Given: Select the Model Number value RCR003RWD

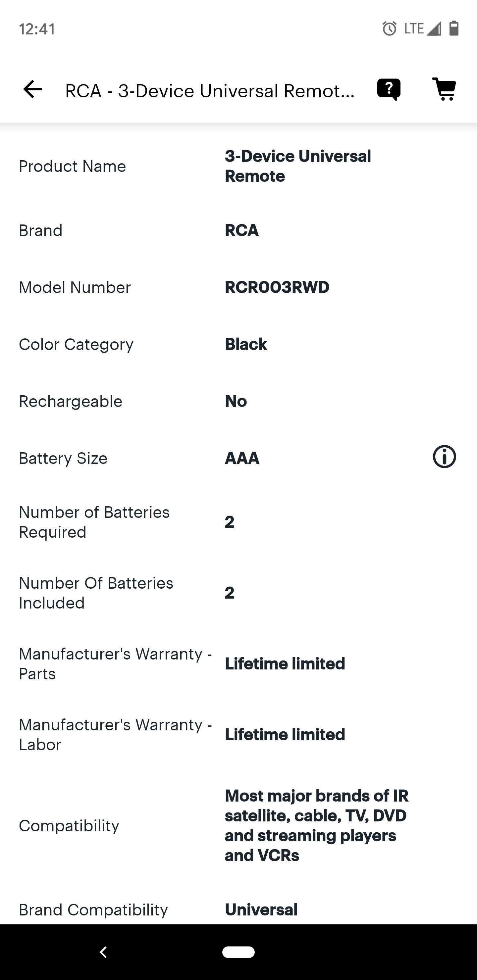Looking at the screenshot, I should (x=277, y=287).
